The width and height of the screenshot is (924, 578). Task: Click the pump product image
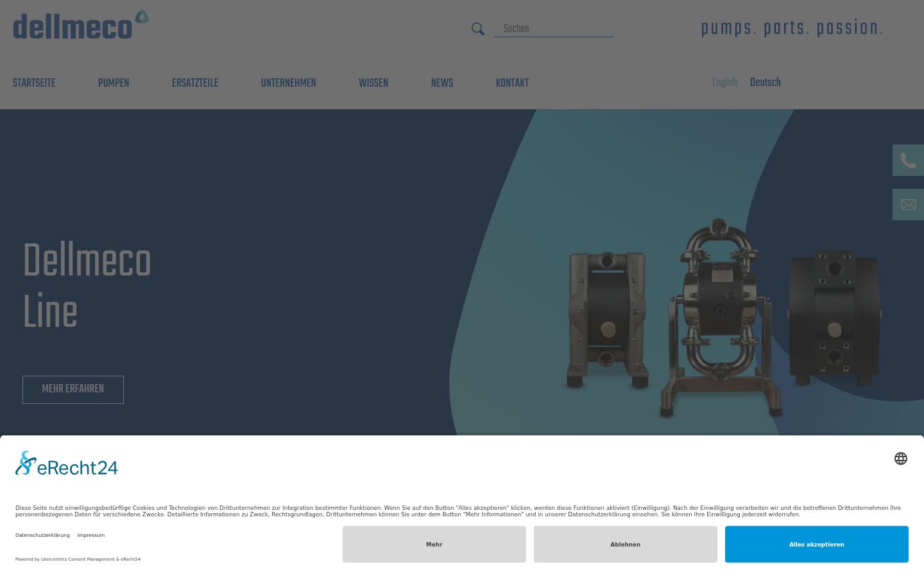coord(724,318)
